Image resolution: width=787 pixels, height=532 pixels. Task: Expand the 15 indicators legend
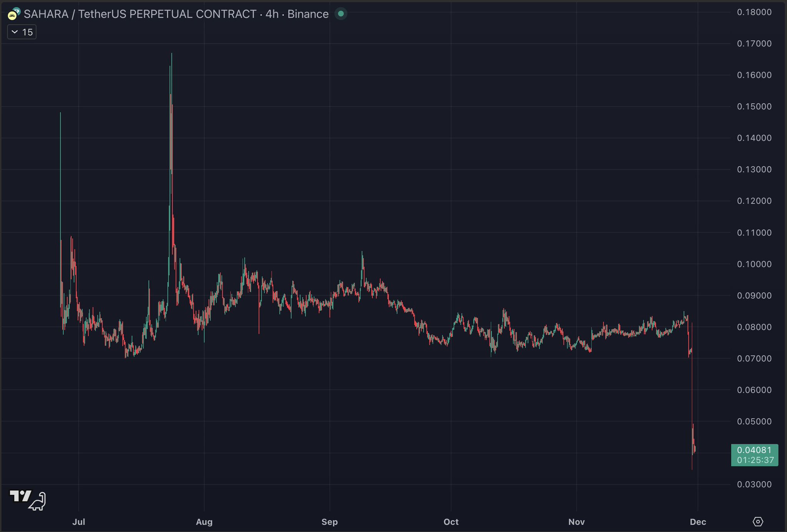click(22, 32)
